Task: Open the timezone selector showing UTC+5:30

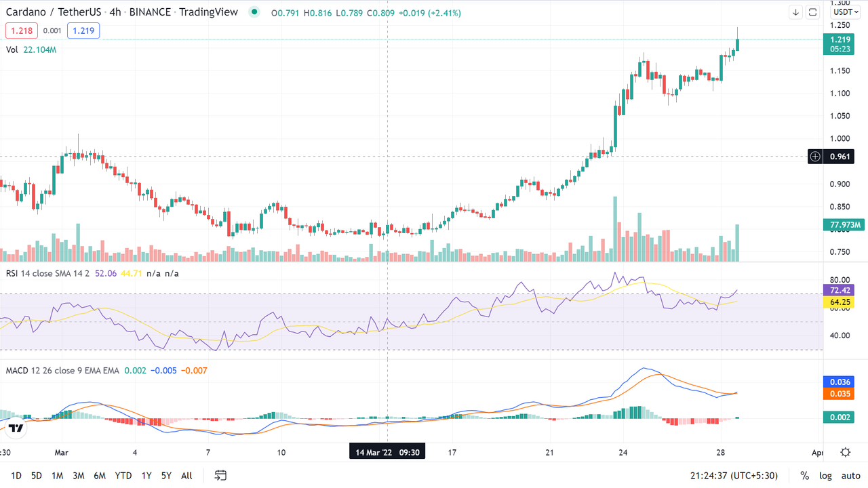Action: pos(734,476)
